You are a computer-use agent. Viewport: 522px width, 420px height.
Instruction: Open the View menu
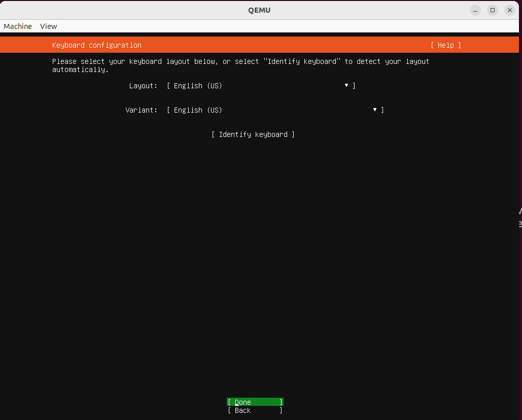pos(48,26)
